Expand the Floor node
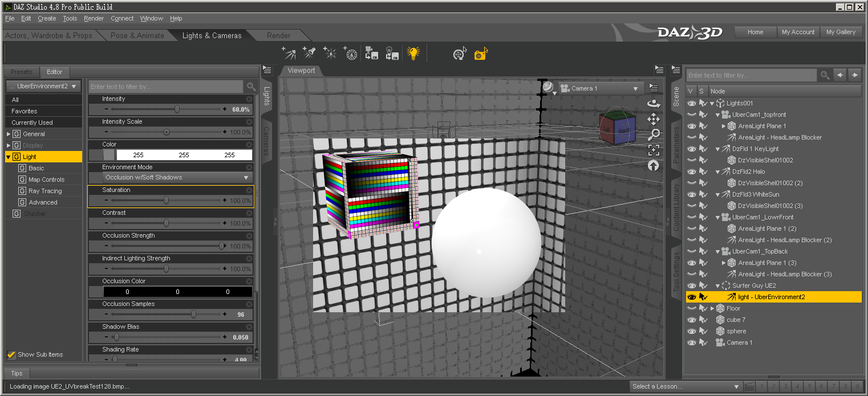The height and width of the screenshot is (396, 868). 712,308
